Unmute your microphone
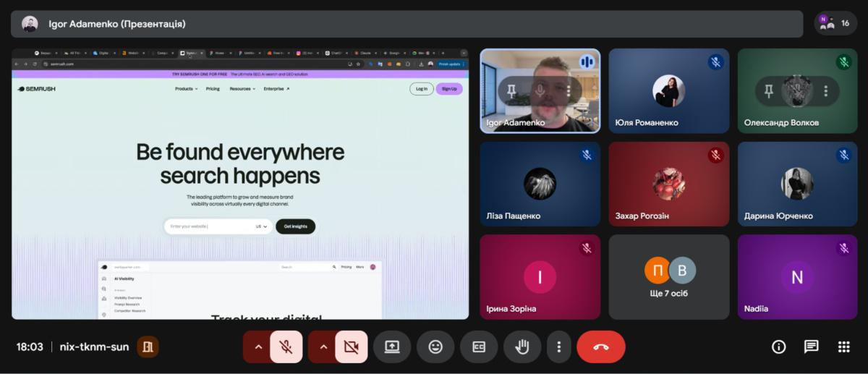The width and height of the screenshot is (868, 374). tap(286, 347)
